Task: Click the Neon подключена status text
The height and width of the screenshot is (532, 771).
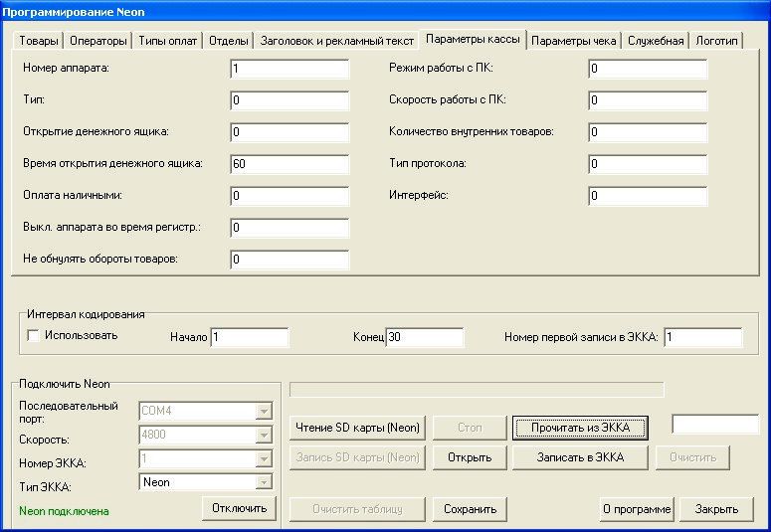Action: [x=64, y=511]
